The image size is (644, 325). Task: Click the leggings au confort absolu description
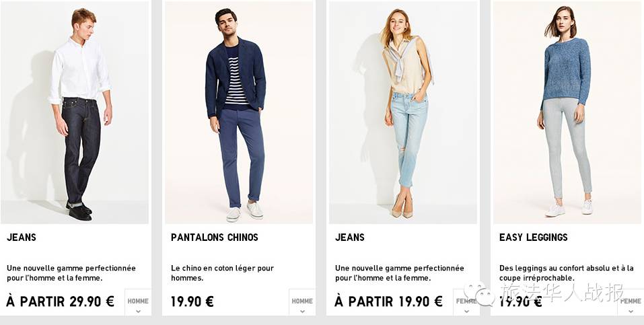(567, 273)
